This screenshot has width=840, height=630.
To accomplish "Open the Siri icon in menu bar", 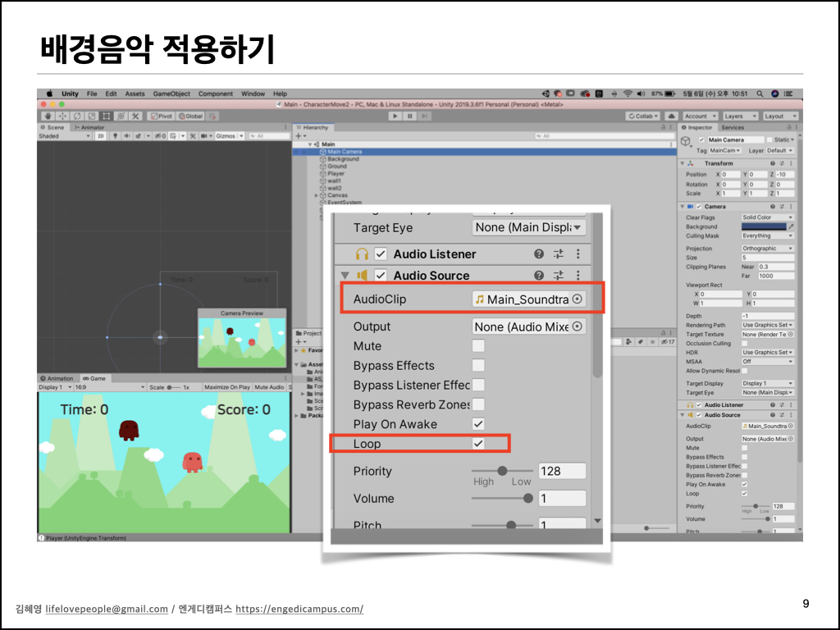I will tap(774, 94).
